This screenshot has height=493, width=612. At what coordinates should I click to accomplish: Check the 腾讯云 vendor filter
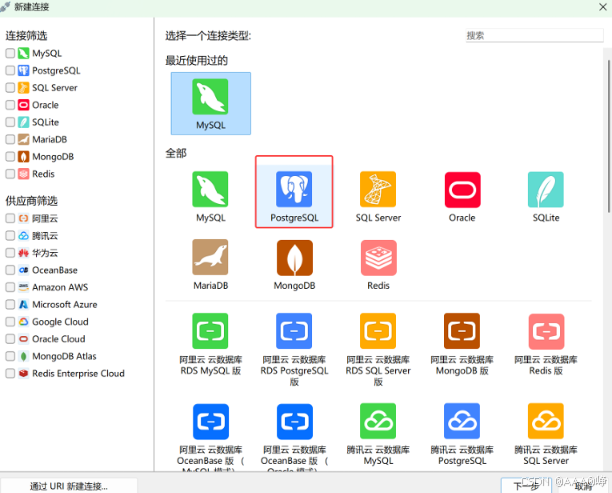10,235
